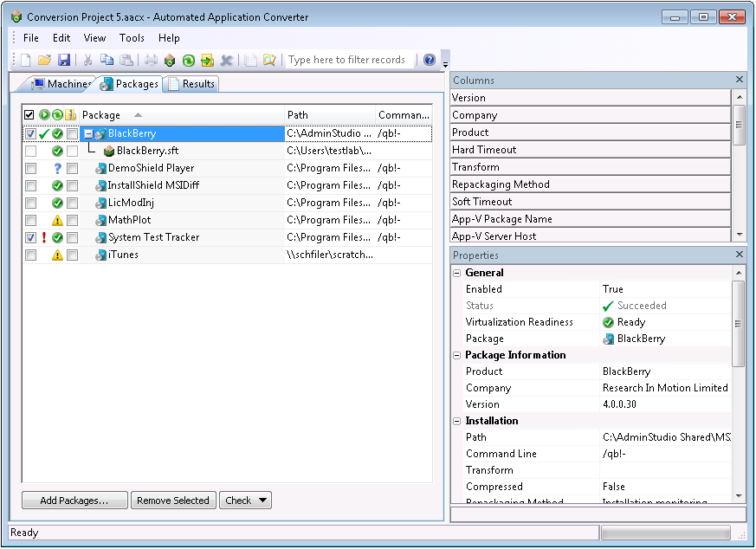Viewport: 756px width, 549px height.
Task: Click the package box icon in toolbar
Action: click(170, 60)
